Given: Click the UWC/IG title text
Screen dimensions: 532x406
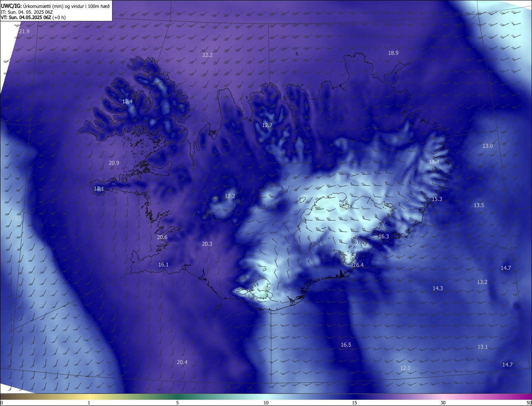Looking at the screenshot, I should 11,6.
